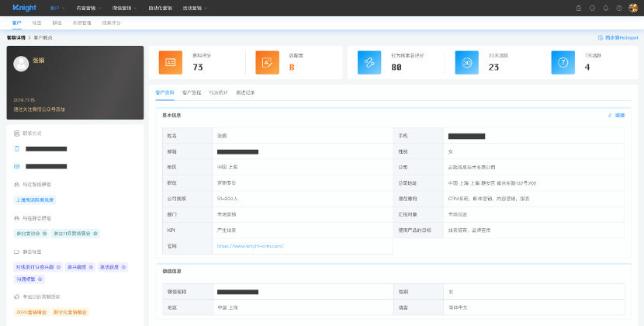The image size is (644, 326).
Task: Click the 通过关注微信公众号添加 source text
Action: coord(40,109)
